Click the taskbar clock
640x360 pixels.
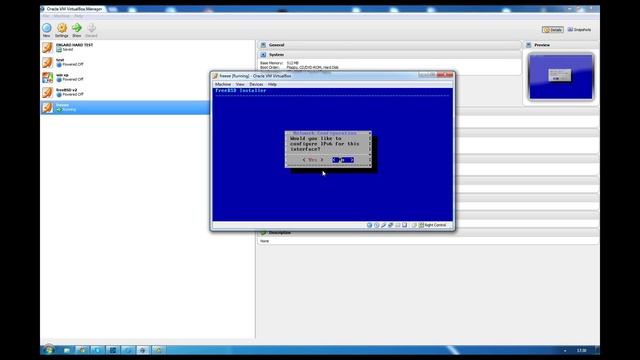(x=582, y=350)
